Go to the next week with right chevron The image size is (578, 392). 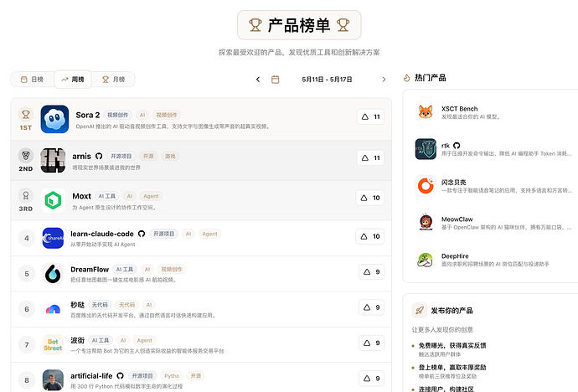click(384, 80)
